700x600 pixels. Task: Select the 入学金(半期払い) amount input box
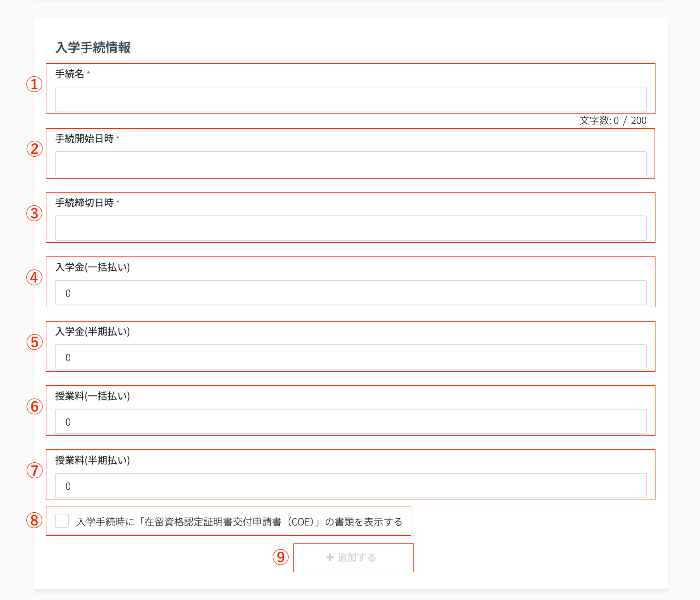pyautogui.click(x=350, y=357)
